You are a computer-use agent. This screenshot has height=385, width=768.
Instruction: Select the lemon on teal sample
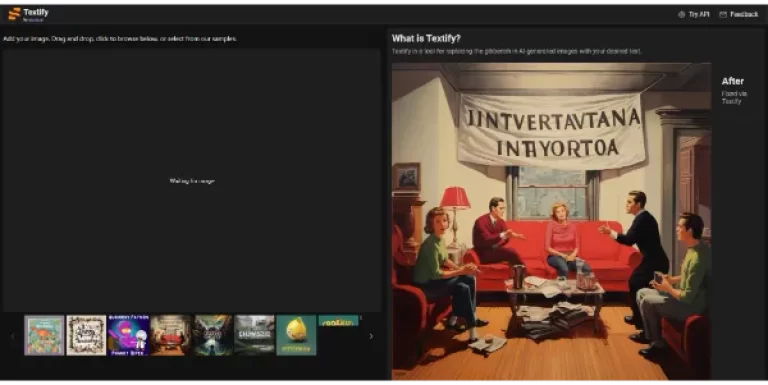click(x=296, y=335)
